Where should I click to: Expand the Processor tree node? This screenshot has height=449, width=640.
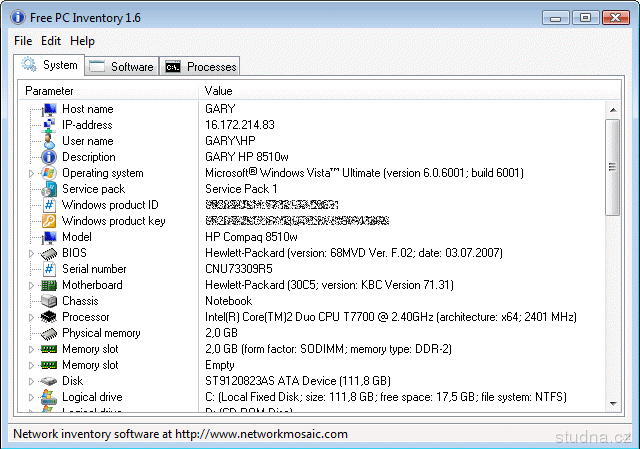[x=32, y=317]
